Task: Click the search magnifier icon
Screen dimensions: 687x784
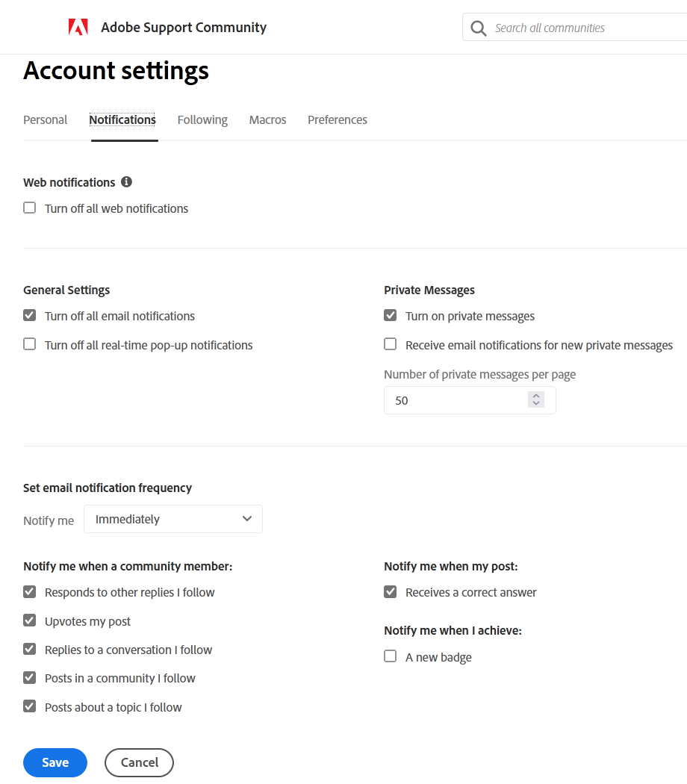Action: point(479,28)
